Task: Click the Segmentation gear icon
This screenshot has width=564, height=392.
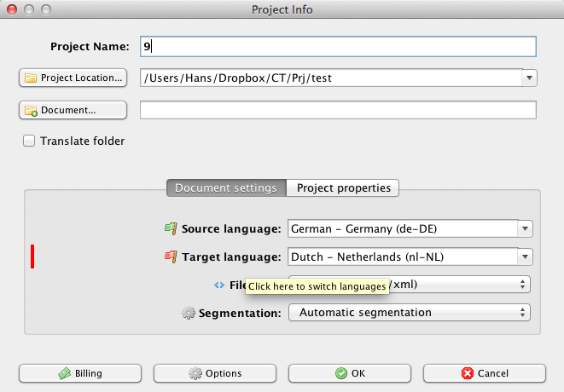Action: 189,313
